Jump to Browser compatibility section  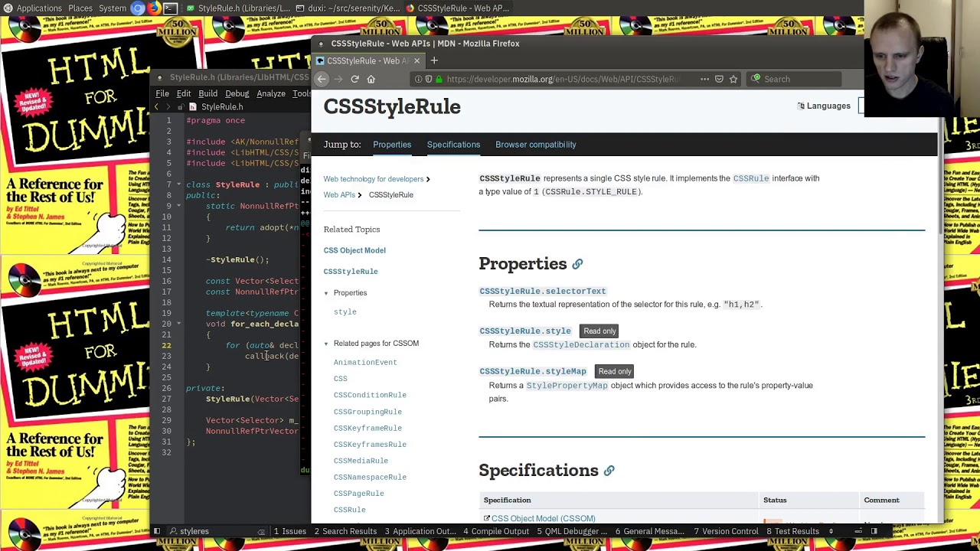535,145
